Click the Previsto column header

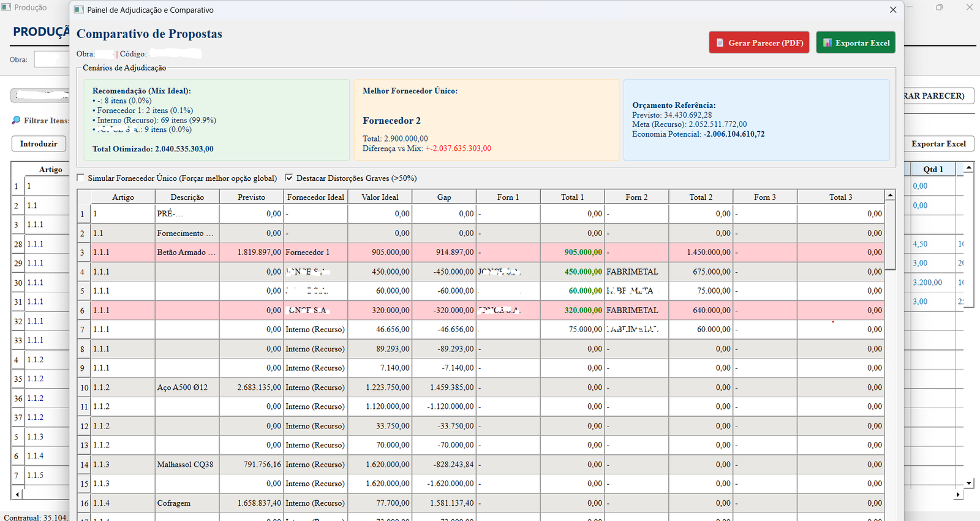[x=252, y=197]
